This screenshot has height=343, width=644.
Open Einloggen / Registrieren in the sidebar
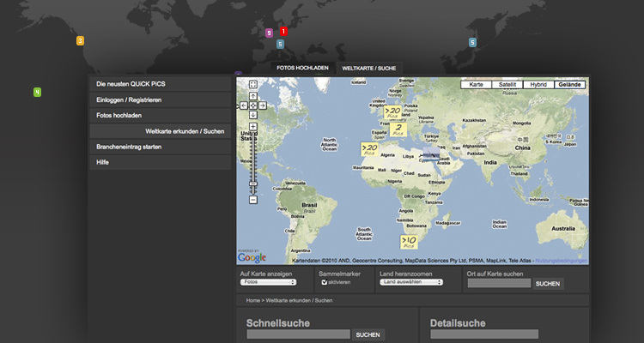coord(161,100)
